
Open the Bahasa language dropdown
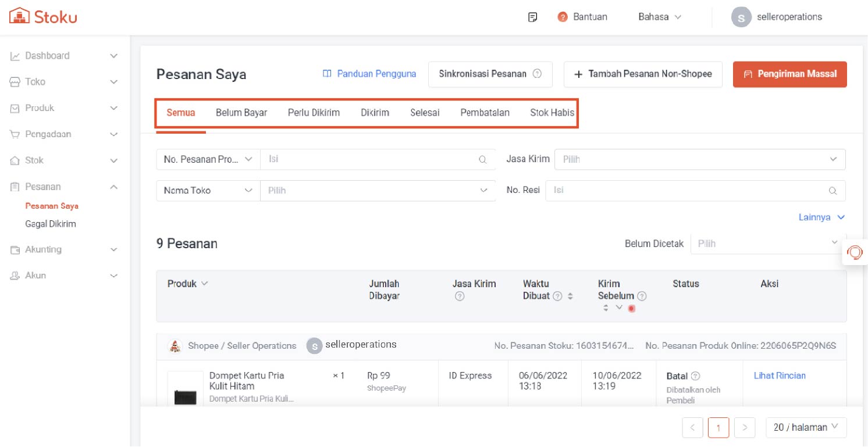pyautogui.click(x=659, y=17)
